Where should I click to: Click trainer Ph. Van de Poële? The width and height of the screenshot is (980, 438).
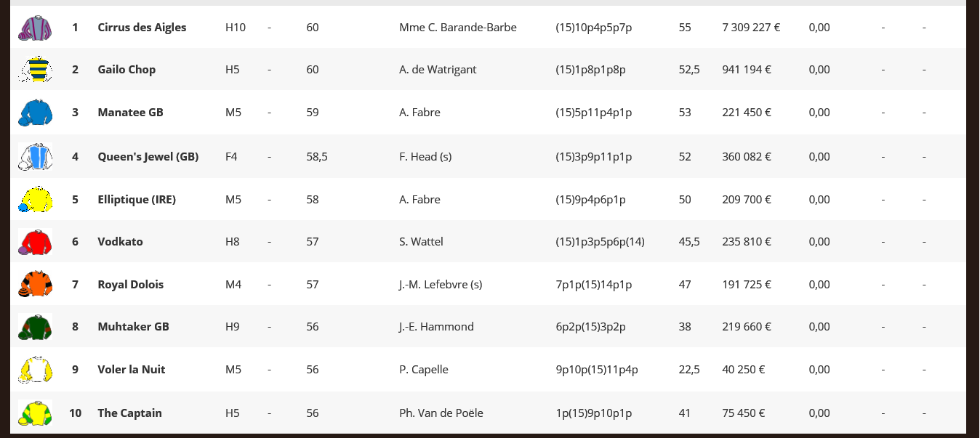point(441,413)
